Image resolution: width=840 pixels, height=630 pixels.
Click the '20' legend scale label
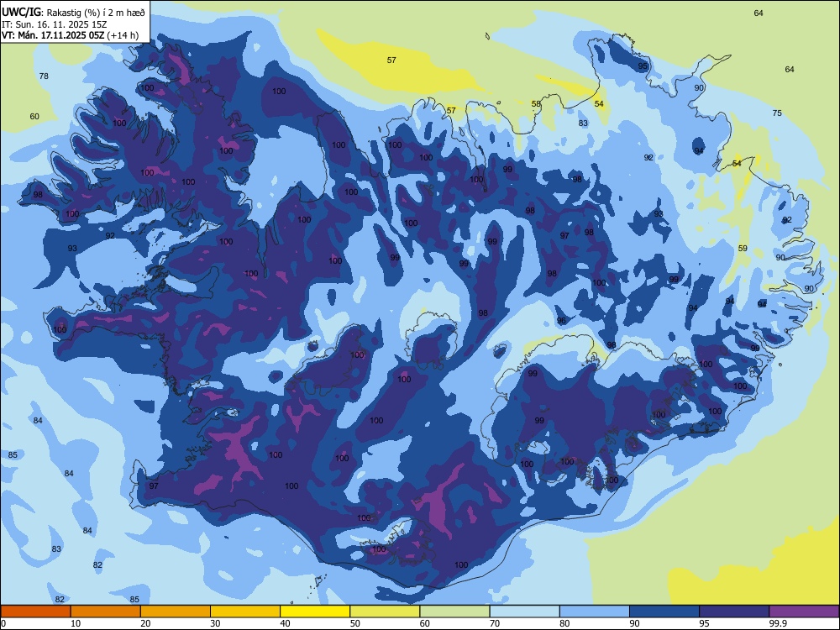(145, 623)
